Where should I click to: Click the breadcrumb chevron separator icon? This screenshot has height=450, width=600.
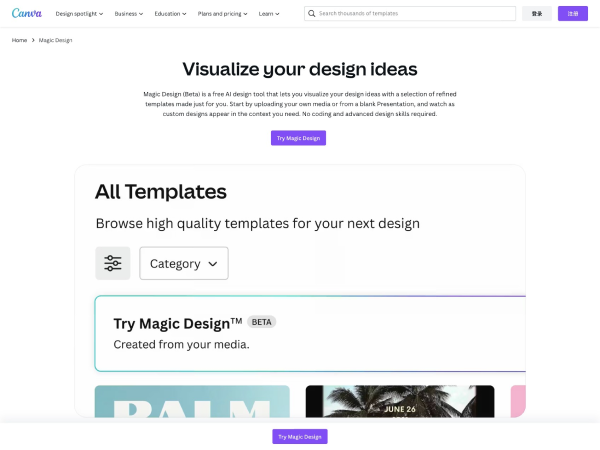point(33,40)
